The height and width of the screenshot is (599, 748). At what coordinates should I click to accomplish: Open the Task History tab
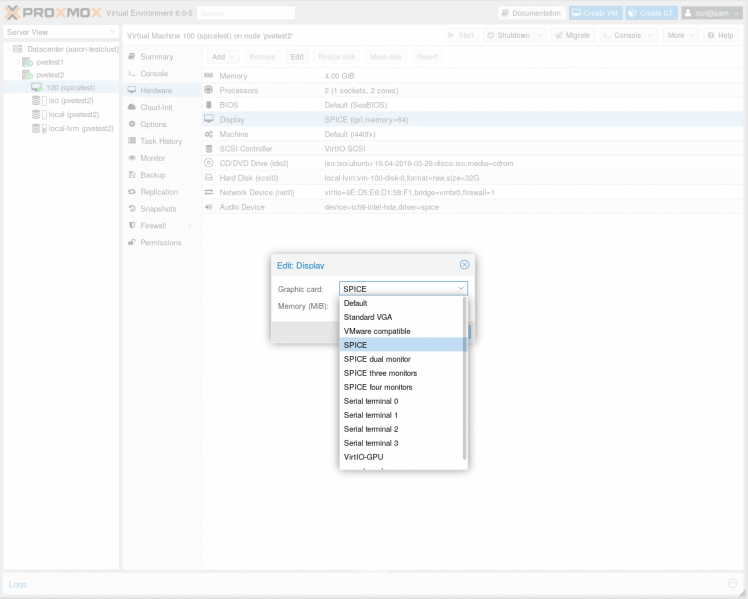(162, 141)
